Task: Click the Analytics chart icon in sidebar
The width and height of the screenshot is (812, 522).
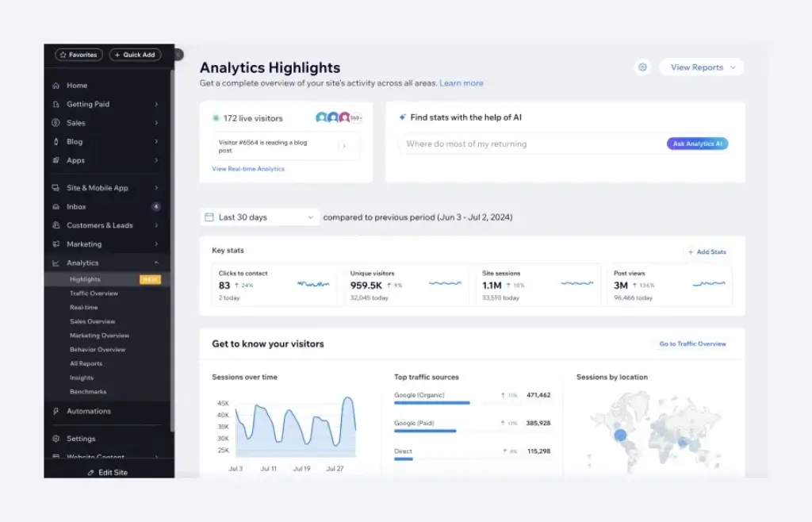Action: [x=56, y=263]
